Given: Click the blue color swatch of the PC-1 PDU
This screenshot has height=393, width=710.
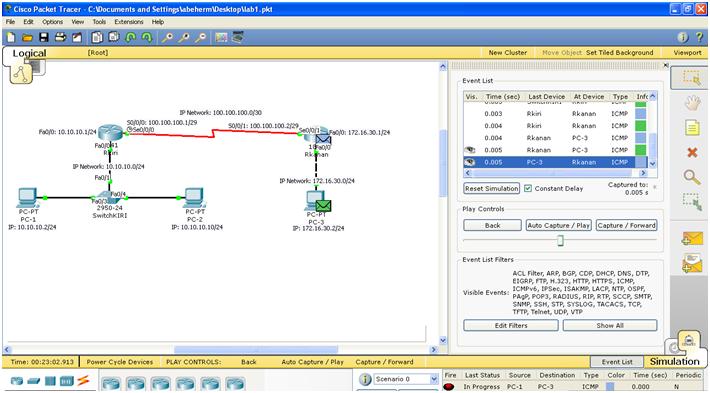Looking at the screenshot, I should point(610,387).
